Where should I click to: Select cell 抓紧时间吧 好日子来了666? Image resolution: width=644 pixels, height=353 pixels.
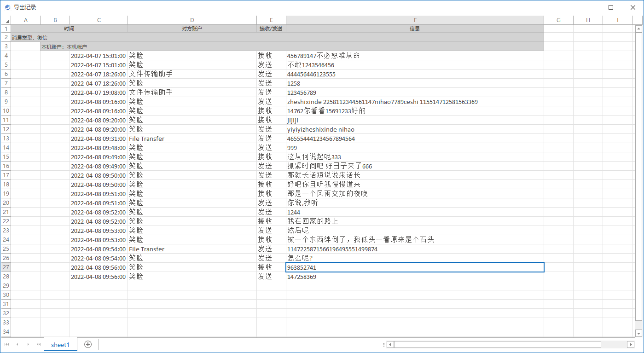pyautogui.click(x=415, y=166)
